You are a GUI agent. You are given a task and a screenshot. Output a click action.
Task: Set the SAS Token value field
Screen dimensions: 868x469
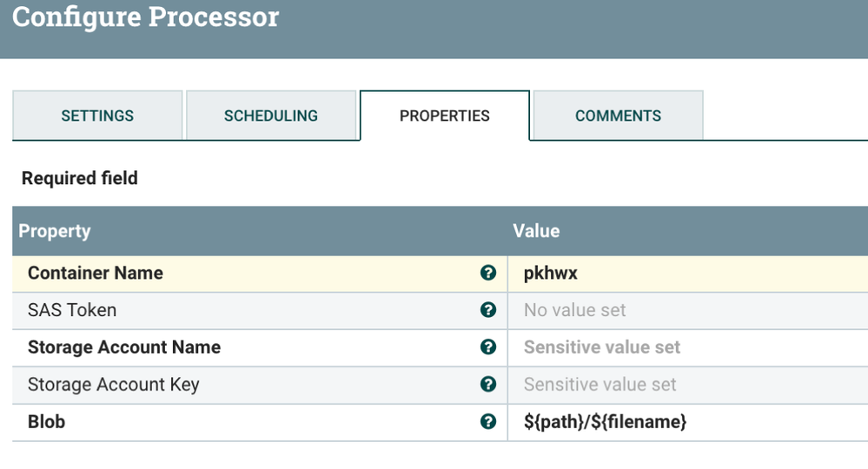[574, 311]
